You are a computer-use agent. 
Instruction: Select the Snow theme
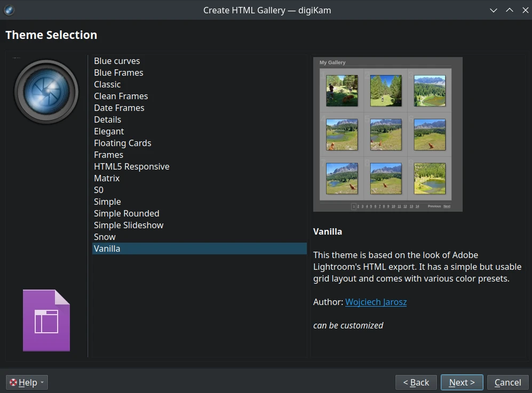click(x=105, y=237)
